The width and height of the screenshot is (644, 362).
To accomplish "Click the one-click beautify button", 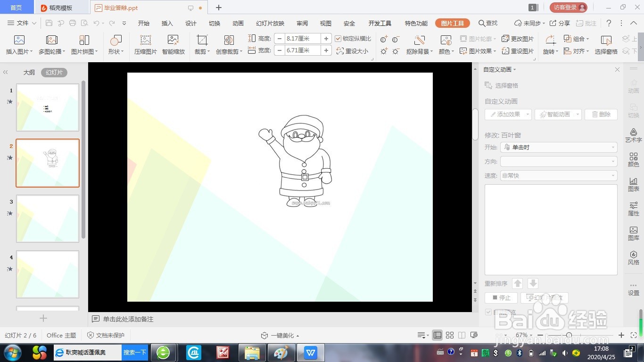I will point(280,336).
